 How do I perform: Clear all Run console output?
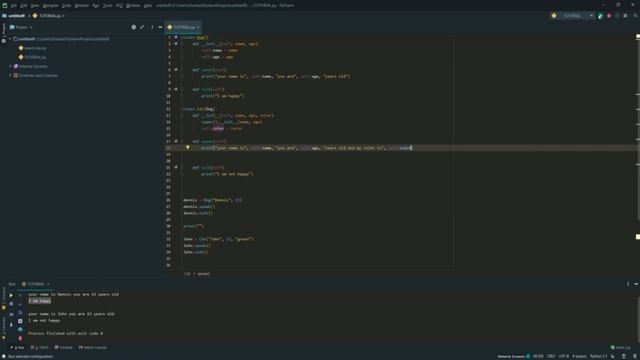click(20, 338)
